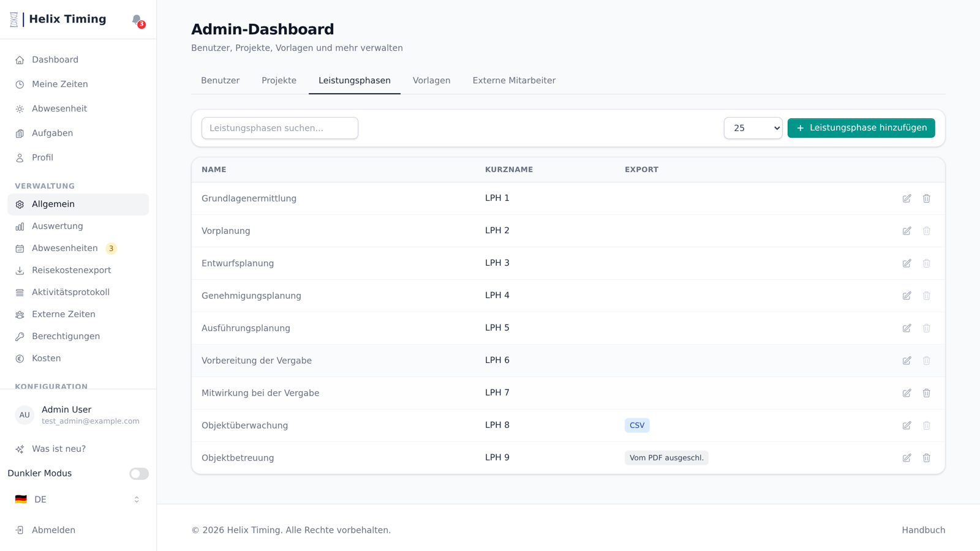Toggle Dunkler Modus switch
The width and height of the screenshot is (980, 551).
[x=139, y=473]
